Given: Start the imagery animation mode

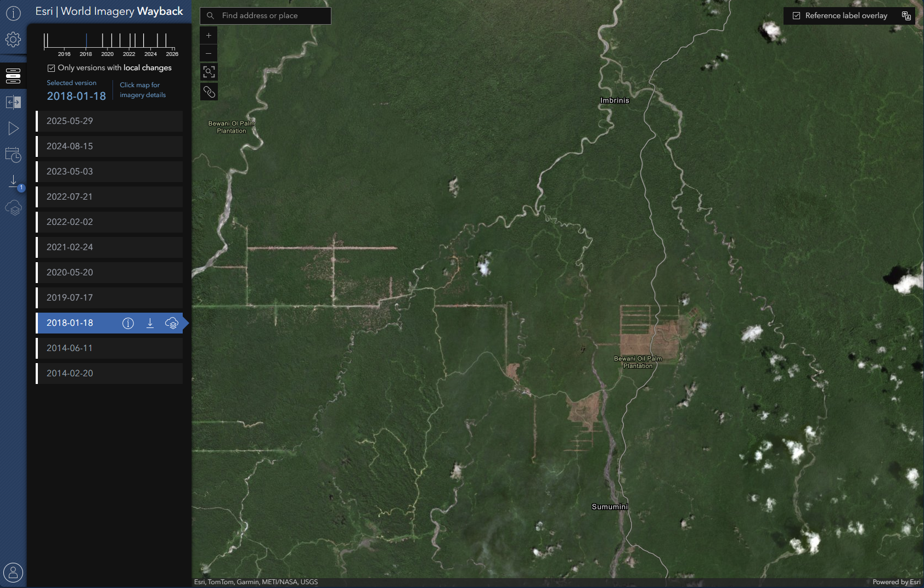Looking at the screenshot, I should coord(13,128).
